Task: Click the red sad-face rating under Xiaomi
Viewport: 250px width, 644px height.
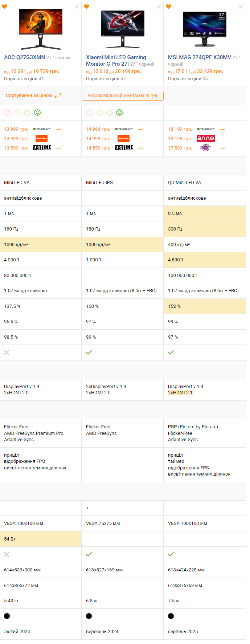Action: [x=89, y=113]
